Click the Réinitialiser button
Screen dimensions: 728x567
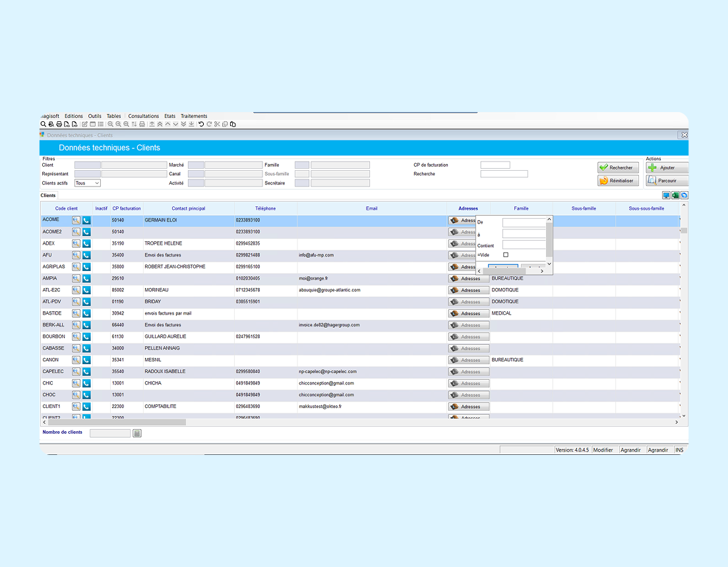pyautogui.click(x=618, y=181)
